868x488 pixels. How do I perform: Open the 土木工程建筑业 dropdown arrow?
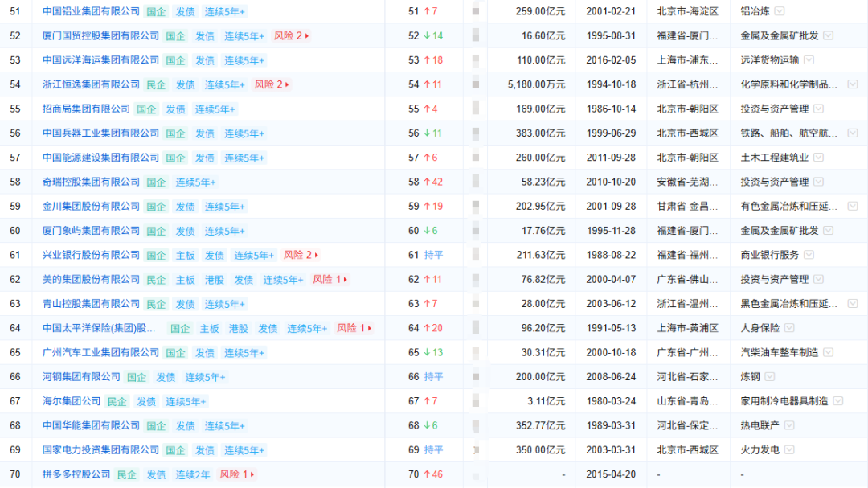(819, 158)
